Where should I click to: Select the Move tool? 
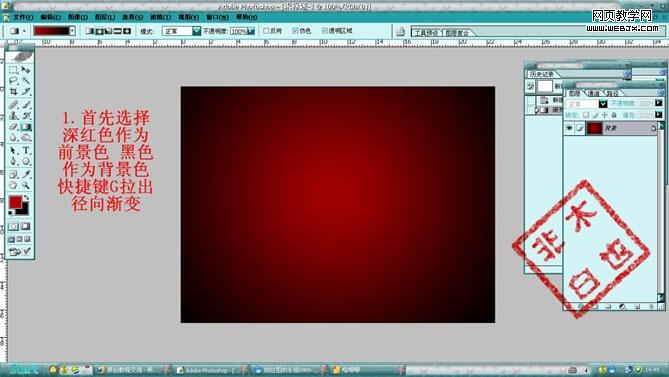click(26, 70)
